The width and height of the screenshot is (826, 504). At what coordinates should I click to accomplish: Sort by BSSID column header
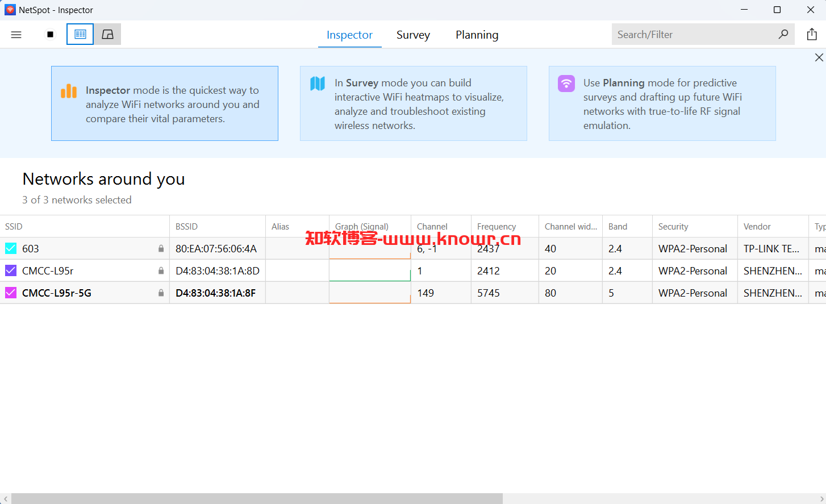pos(218,226)
